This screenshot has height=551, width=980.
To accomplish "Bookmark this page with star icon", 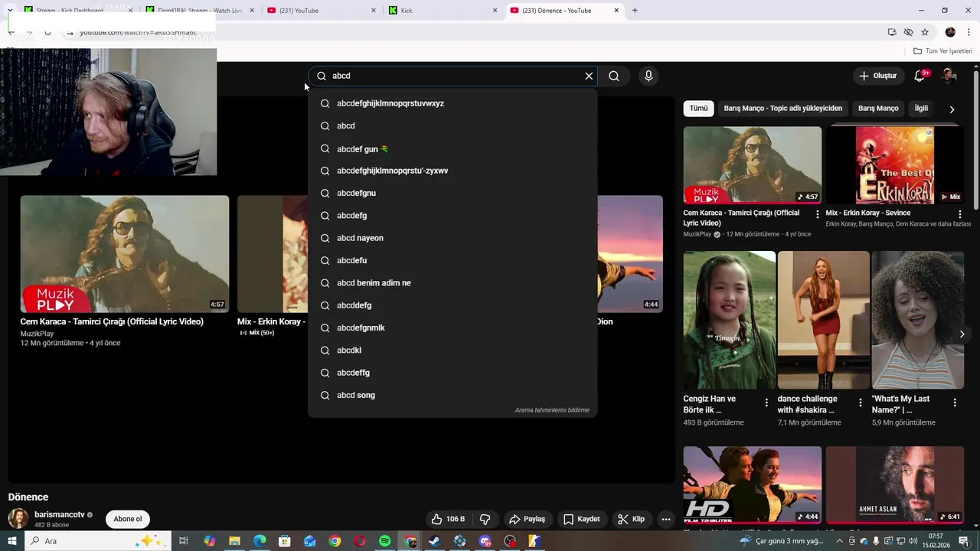I will [925, 32].
